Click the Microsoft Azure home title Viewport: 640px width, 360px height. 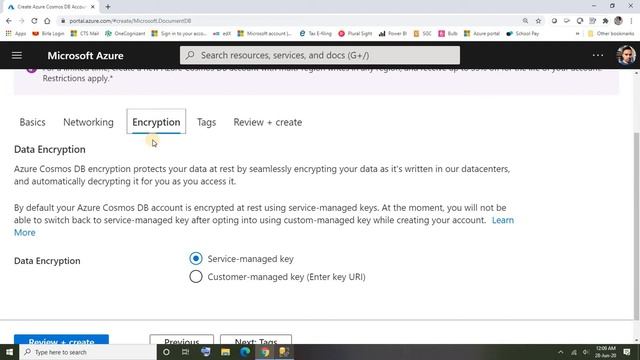(85, 56)
